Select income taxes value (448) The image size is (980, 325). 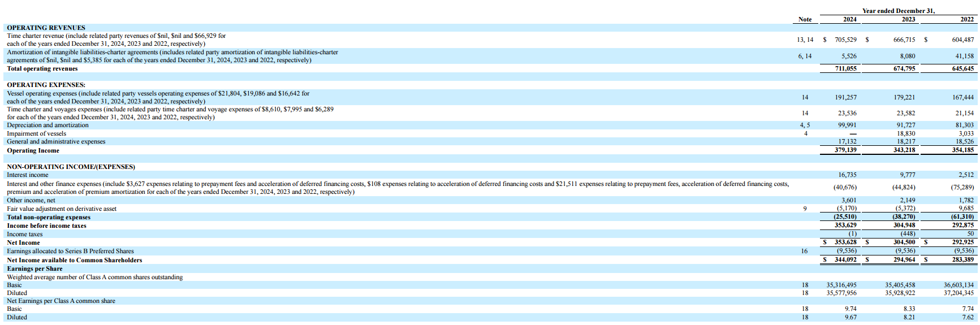tap(908, 233)
